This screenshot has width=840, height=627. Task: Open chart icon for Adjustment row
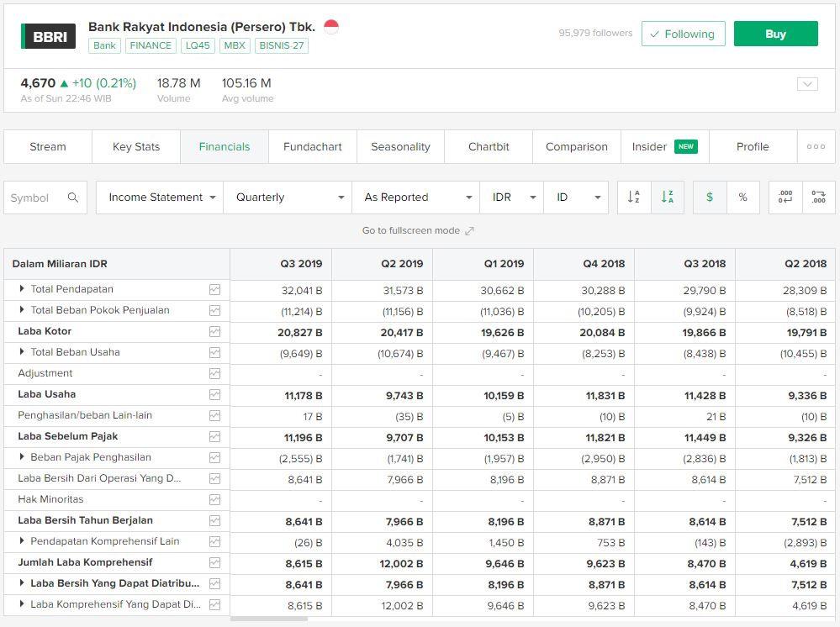214,374
